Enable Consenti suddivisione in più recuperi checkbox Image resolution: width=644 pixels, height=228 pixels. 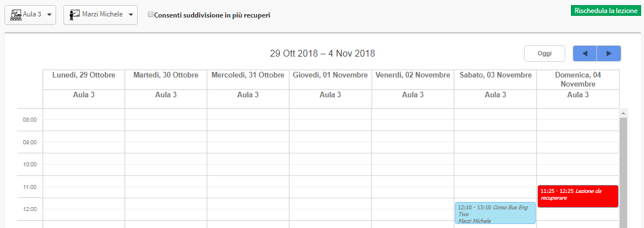pyautogui.click(x=151, y=14)
